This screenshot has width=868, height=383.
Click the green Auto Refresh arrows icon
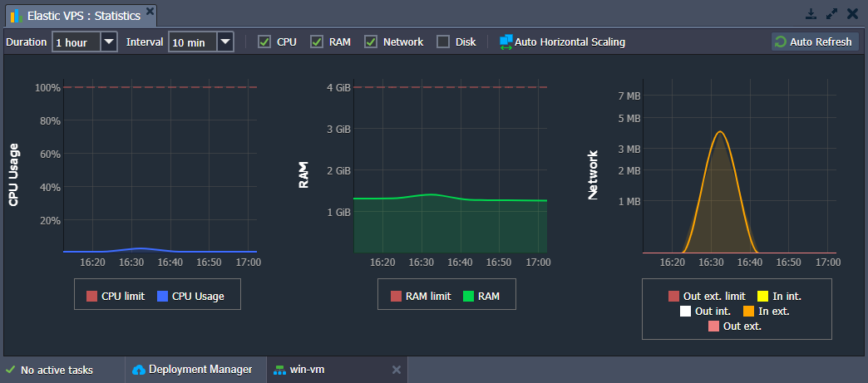[x=781, y=42]
